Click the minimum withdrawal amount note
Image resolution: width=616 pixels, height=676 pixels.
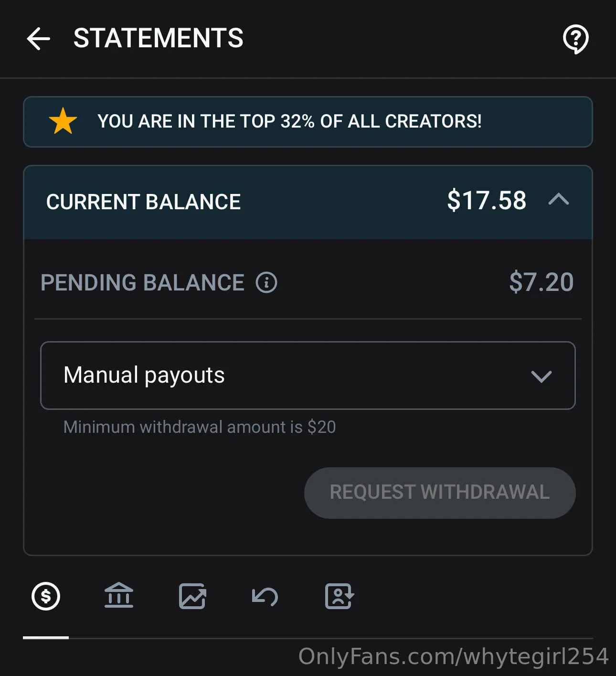point(200,427)
